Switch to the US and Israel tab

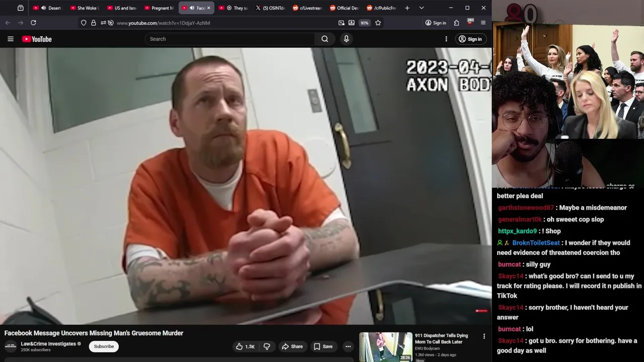(x=121, y=8)
